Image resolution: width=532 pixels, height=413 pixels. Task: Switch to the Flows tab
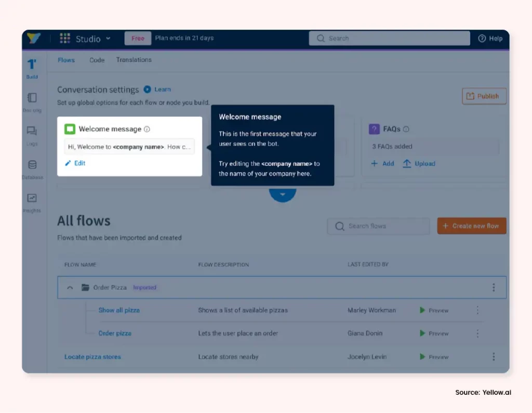click(66, 60)
